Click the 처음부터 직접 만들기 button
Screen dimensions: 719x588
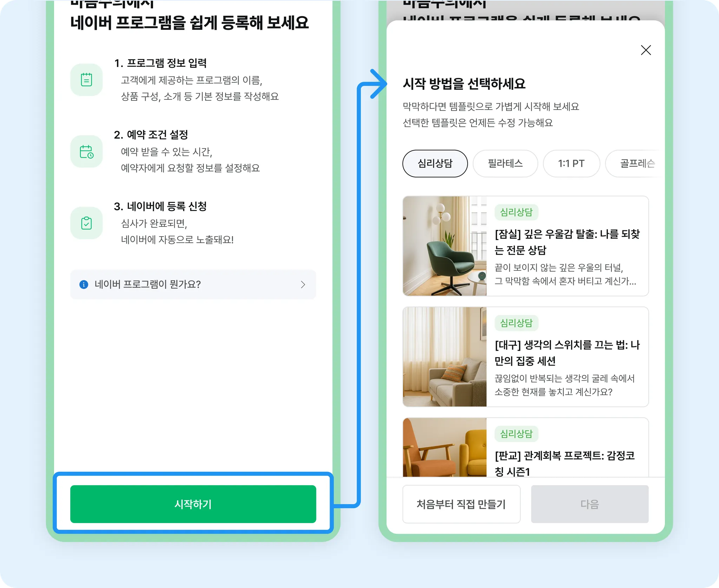[x=461, y=504]
